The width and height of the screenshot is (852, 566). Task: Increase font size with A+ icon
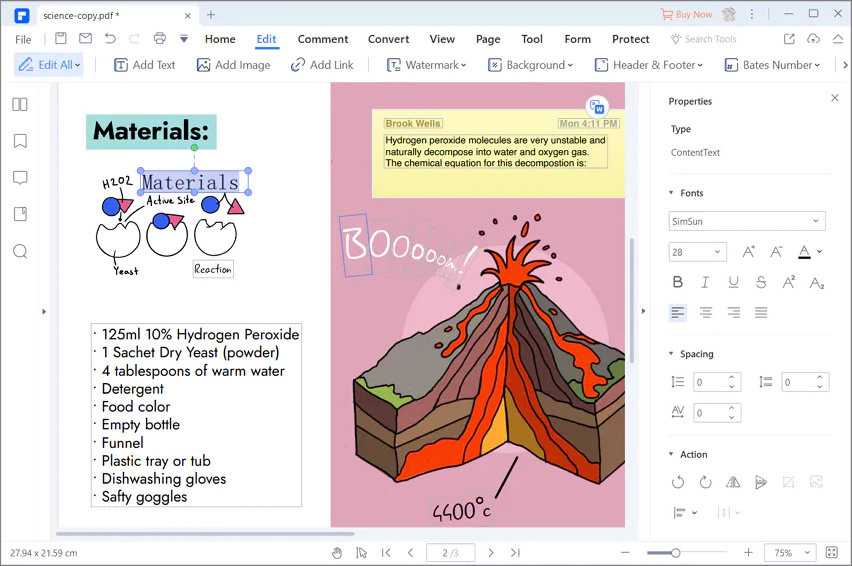point(749,252)
